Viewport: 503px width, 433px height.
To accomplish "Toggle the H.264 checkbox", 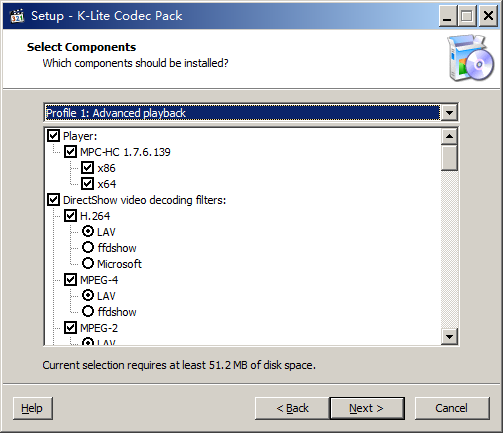I will tap(70, 216).
